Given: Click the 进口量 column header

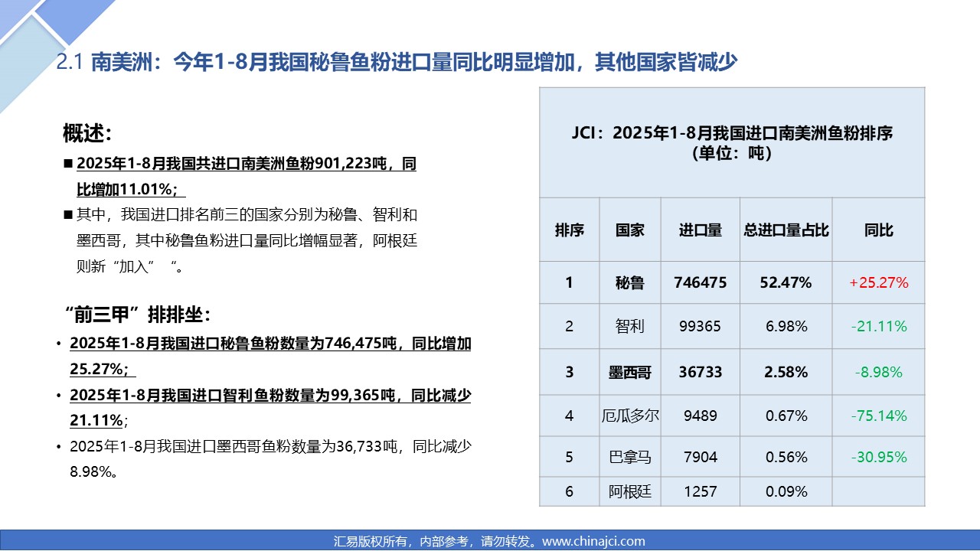Looking at the screenshot, I should click(x=700, y=230).
